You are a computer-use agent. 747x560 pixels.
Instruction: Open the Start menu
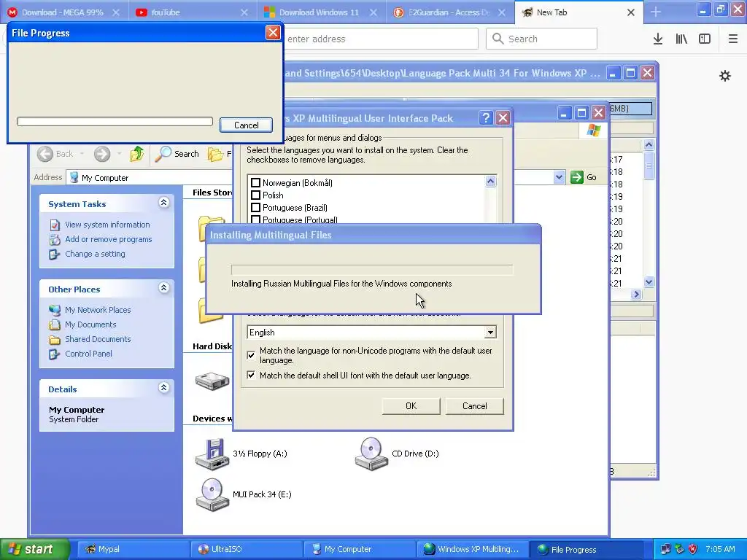point(34,550)
